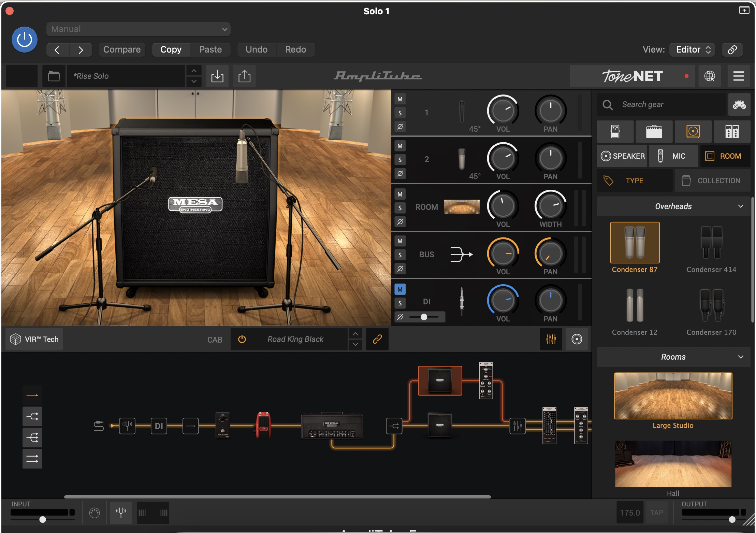Show the speaker selection view
This screenshot has height=533, width=756.
[577, 339]
